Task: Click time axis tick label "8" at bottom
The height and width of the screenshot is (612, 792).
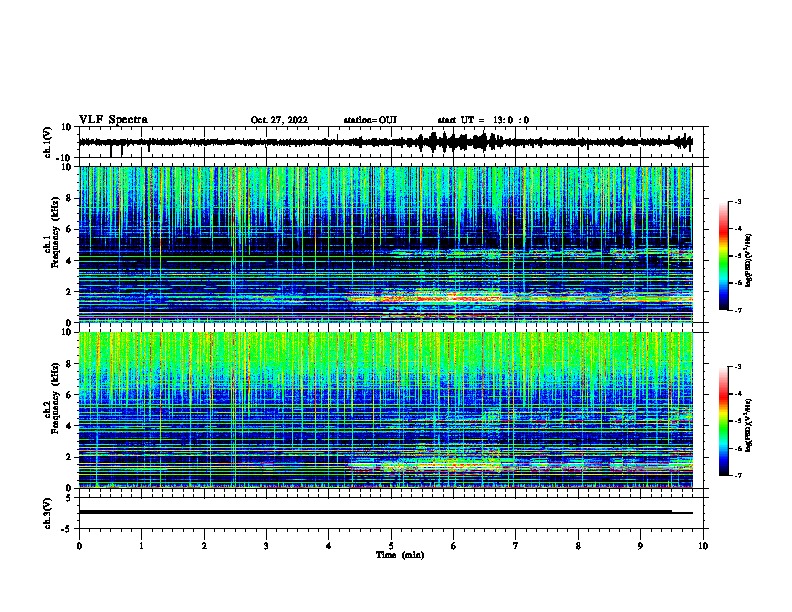Action: click(578, 546)
